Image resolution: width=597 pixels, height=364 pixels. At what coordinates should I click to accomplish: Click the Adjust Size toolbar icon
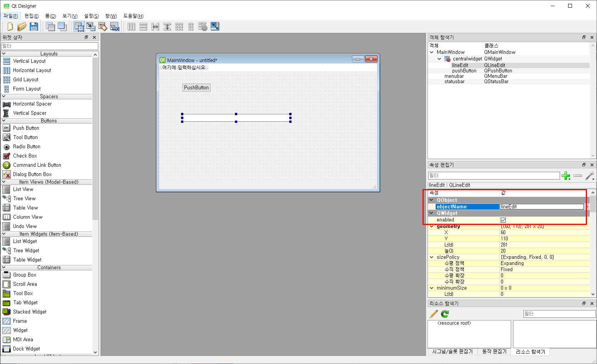tap(215, 27)
